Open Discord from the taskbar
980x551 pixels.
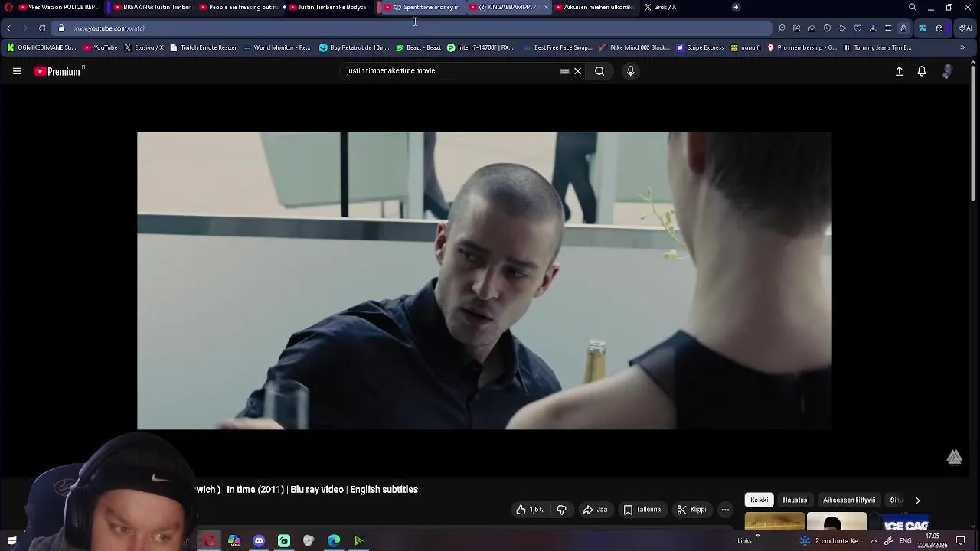click(259, 541)
